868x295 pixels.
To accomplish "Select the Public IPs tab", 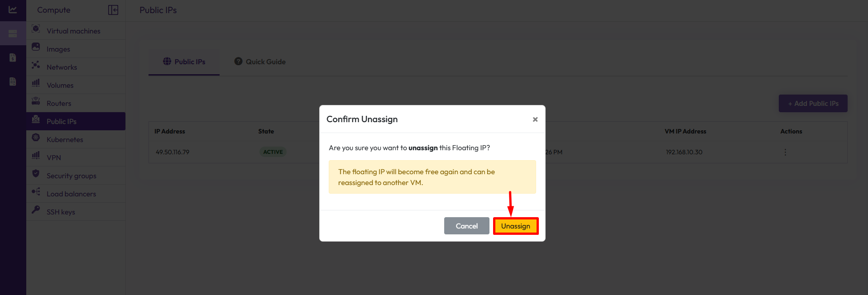I will pyautogui.click(x=184, y=62).
